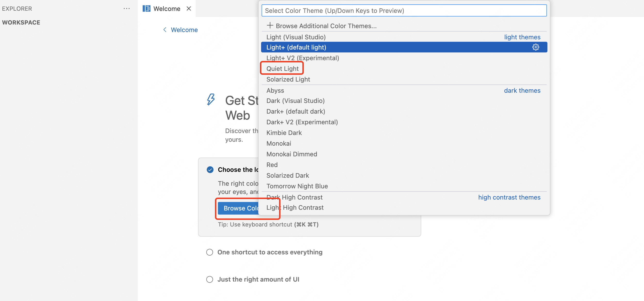Screen dimensions: 644x301
Task: Click the gear icon on Light+ theme row
Action: point(535,47)
